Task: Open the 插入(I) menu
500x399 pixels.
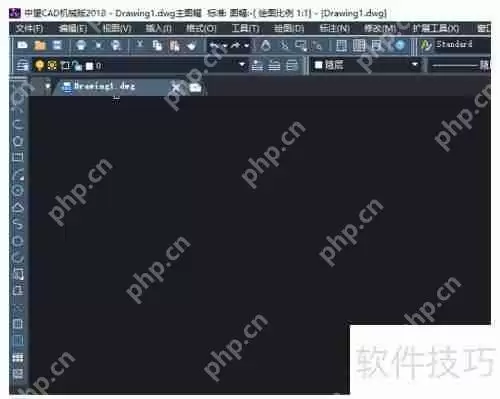Action: (159, 29)
